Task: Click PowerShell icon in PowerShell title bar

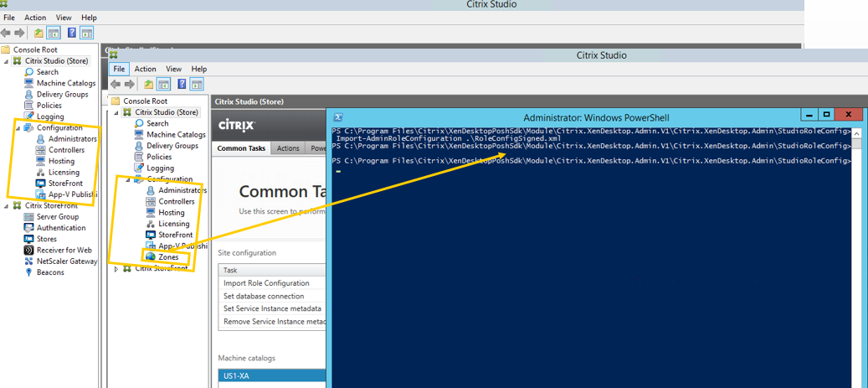Action: (x=338, y=117)
